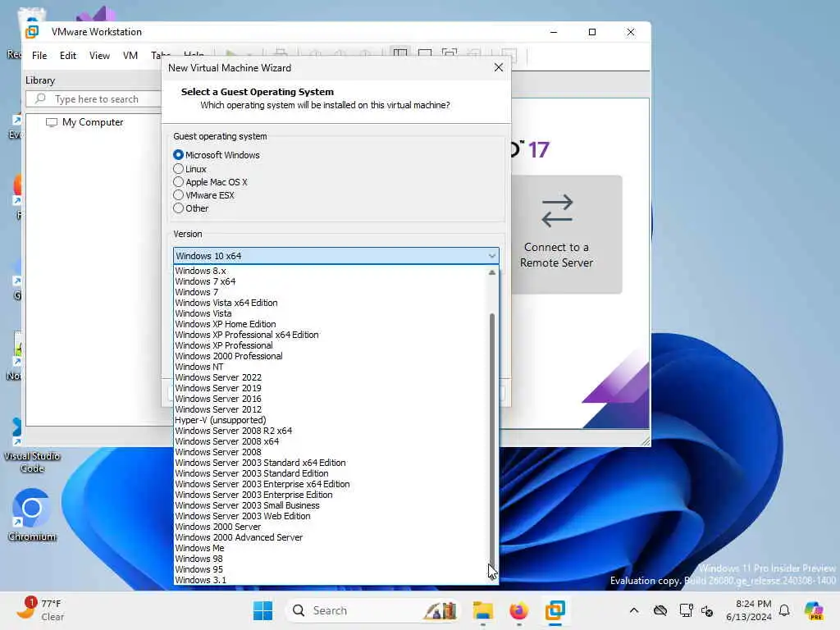Image resolution: width=840 pixels, height=630 pixels.
Task: Open the Copilot preview icon
Action: tap(814, 610)
